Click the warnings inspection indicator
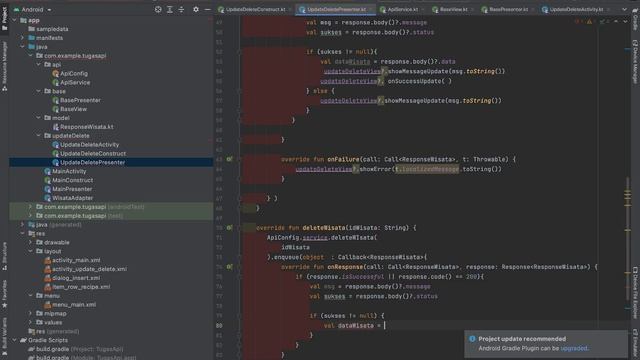The image size is (640, 360). coord(589,22)
